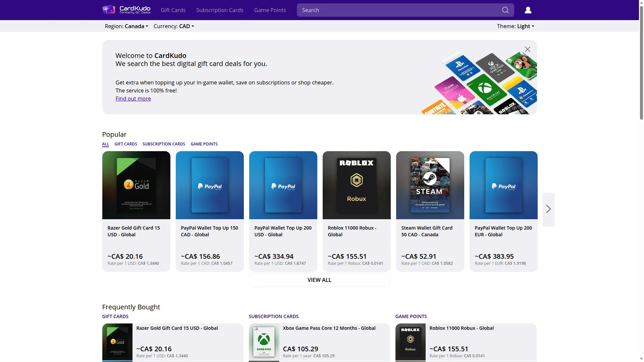Viewport: 644px width, 362px height.
Task: Follow the Find out more link
Action: coord(133,99)
